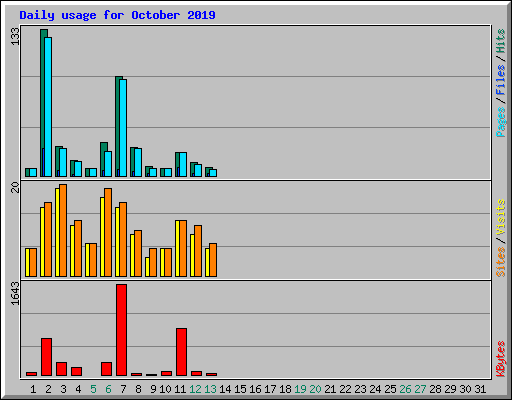Click the red KBytes bar for day 2
The image size is (512, 400).
tap(46, 357)
